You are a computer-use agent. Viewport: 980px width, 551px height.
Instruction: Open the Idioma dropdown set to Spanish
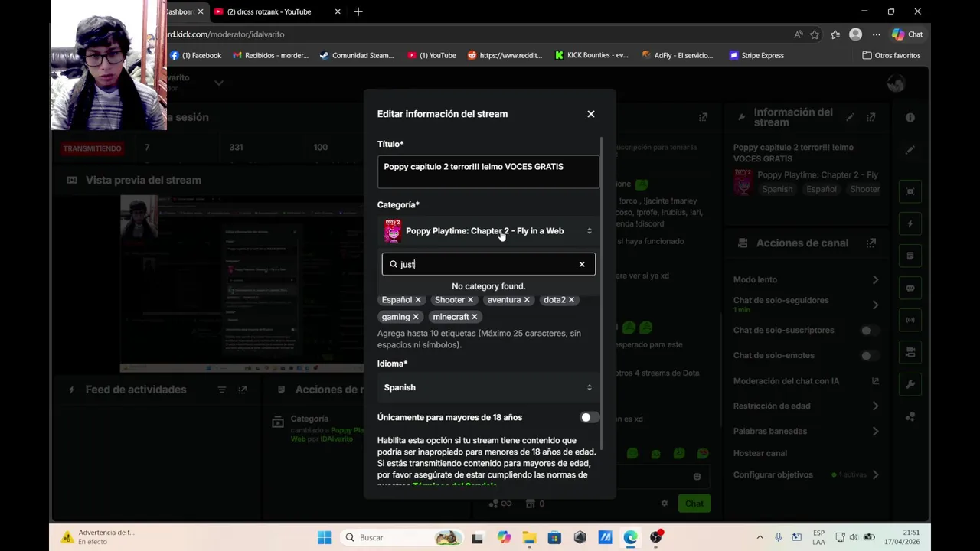click(488, 387)
